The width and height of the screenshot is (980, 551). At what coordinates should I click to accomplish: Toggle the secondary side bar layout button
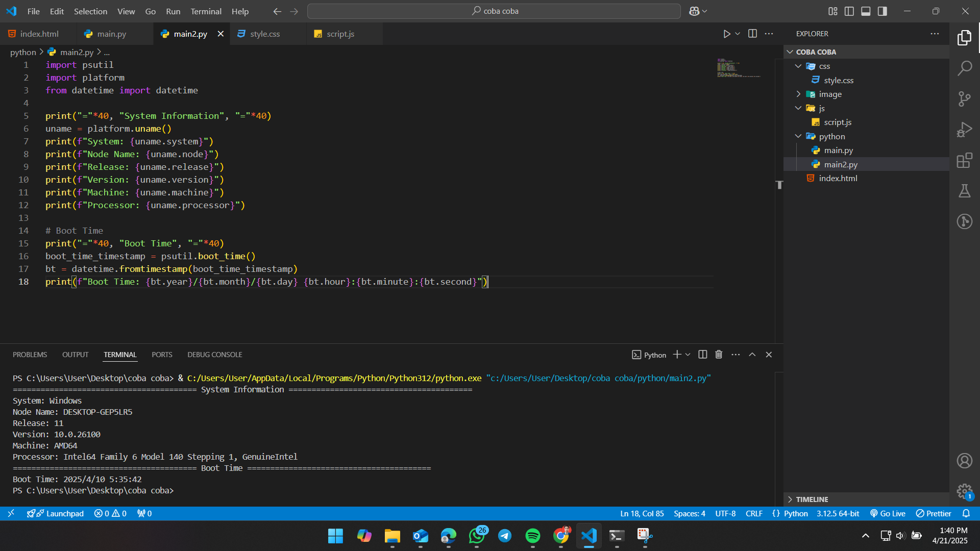(882, 11)
